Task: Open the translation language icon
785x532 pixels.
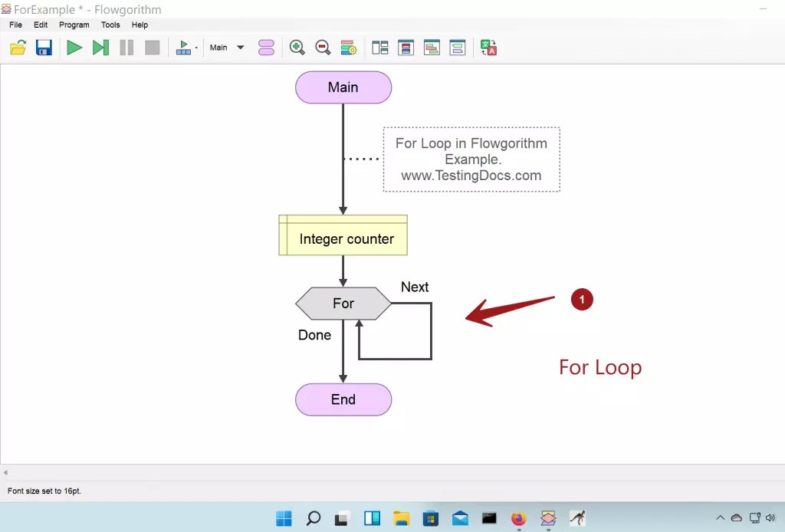Action: (x=488, y=47)
